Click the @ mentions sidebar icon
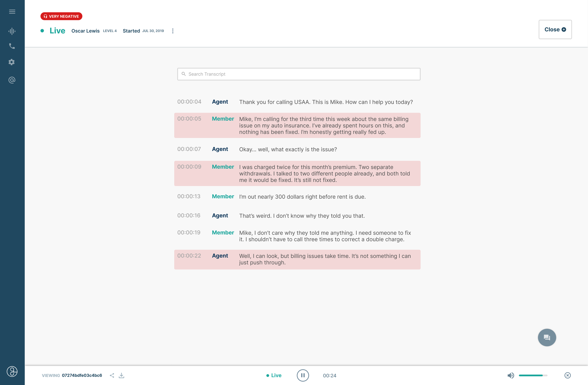This screenshot has width=588, height=385. pyautogui.click(x=12, y=80)
